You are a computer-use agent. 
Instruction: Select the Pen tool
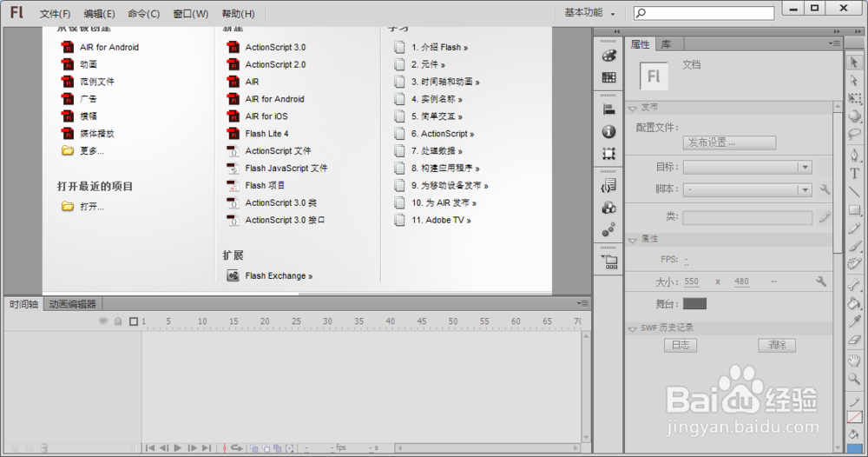point(854,156)
